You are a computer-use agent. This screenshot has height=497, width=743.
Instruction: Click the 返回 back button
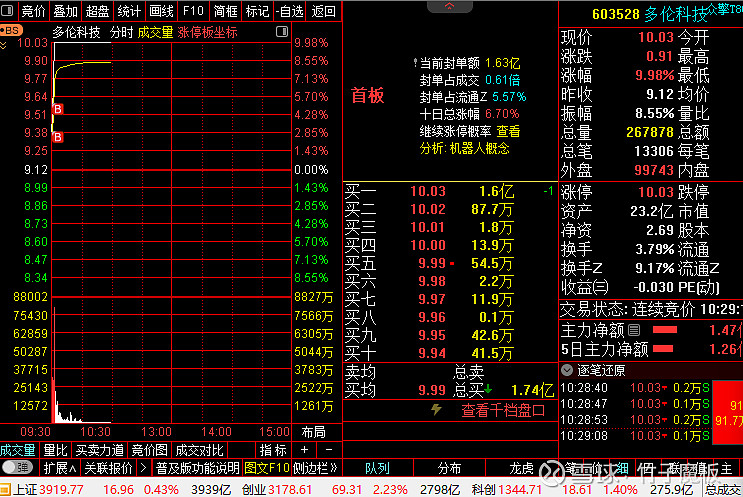(x=324, y=11)
